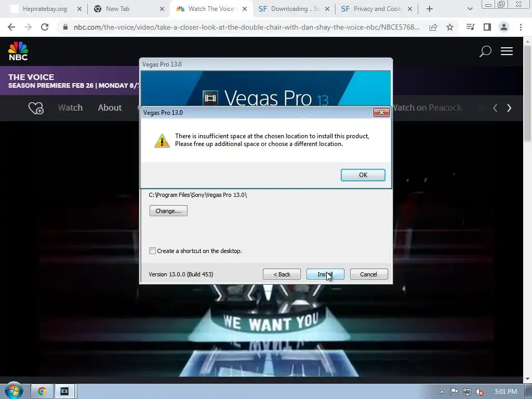Click the Watch on Peacock link
Viewport: 532px width, 399px height.
point(427,108)
